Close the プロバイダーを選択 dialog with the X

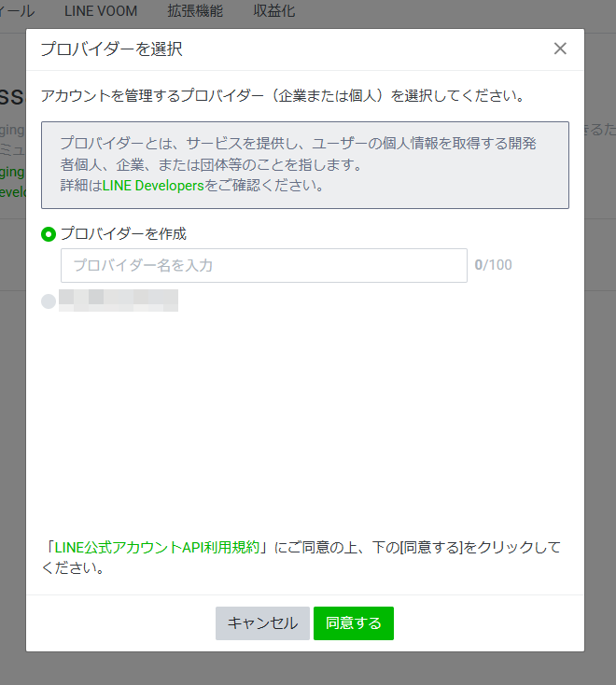pyautogui.click(x=560, y=49)
